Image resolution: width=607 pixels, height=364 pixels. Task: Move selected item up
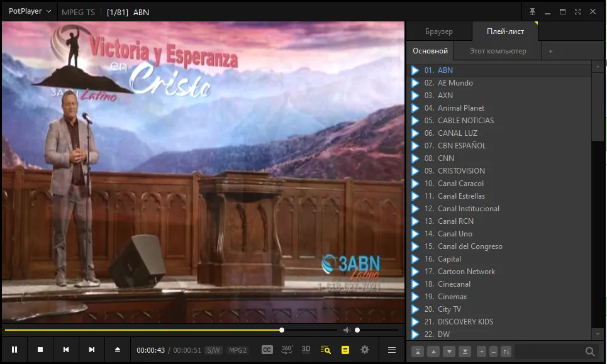point(433,351)
